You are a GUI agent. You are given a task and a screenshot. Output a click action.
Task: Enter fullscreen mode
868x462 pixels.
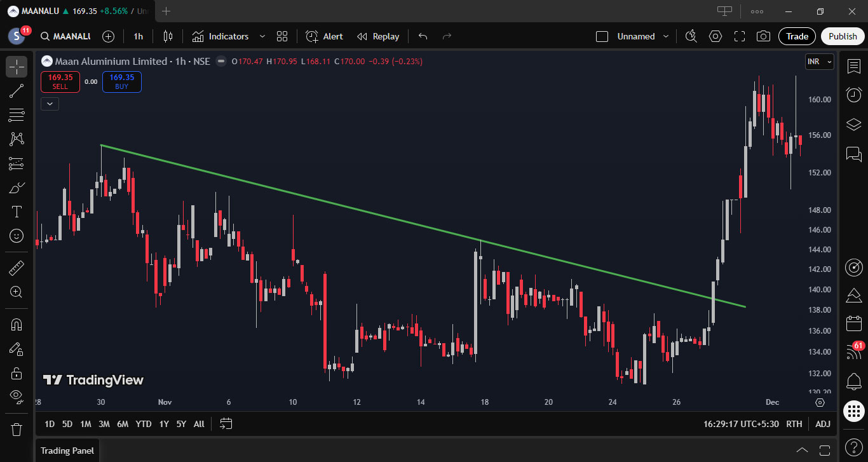[x=740, y=36]
